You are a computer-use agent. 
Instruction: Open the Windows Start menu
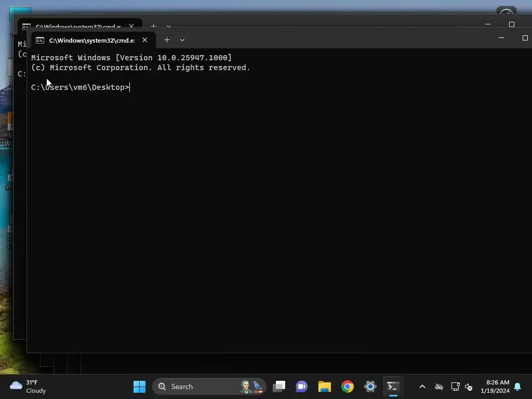tap(139, 387)
